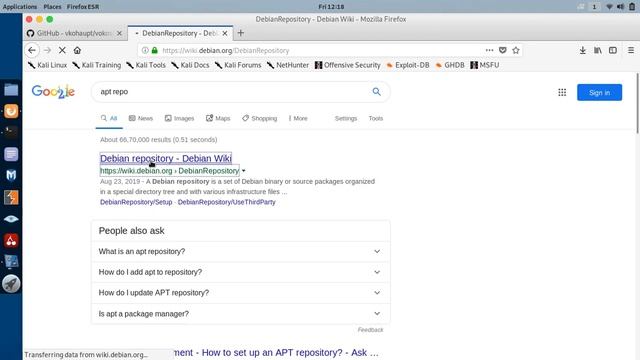The width and height of the screenshot is (640, 360).
Task: Switch to Shopping results tab
Action: (260, 118)
